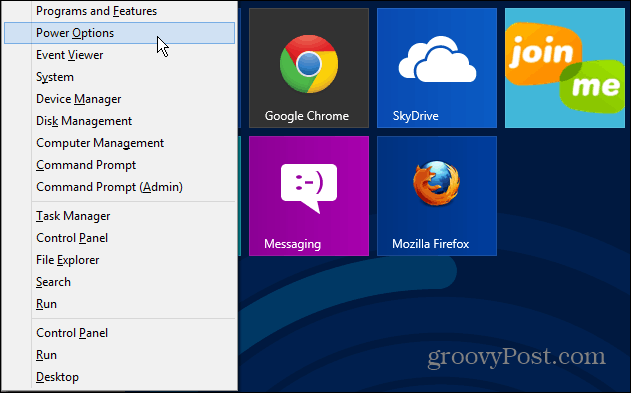Launch Command Prompt (Admin)
The width and height of the screenshot is (631, 393).
(x=119, y=187)
